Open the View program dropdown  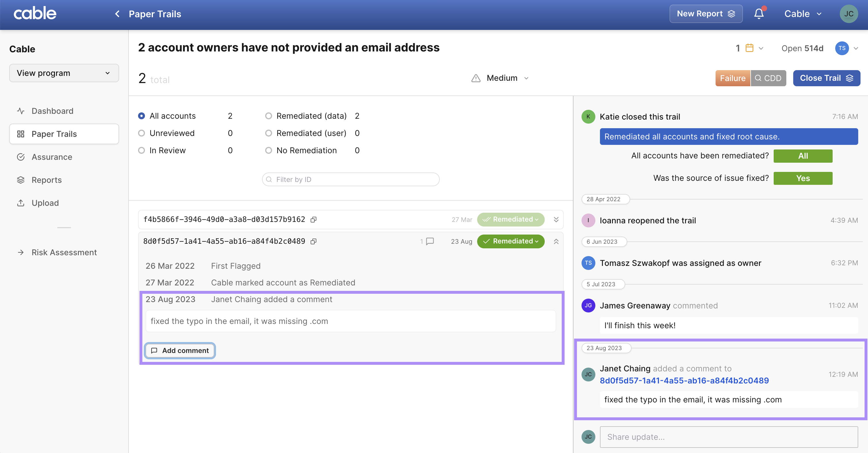point(64,73)
